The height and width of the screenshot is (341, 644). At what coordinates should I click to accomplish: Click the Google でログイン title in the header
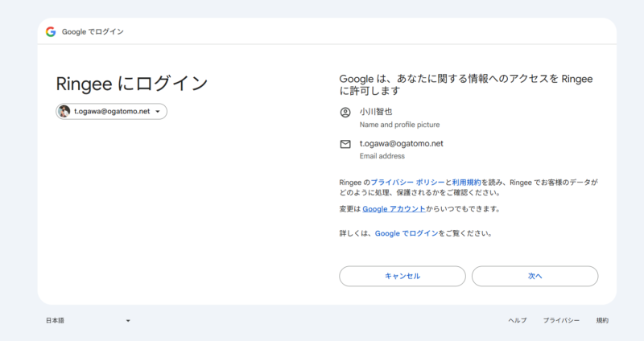93,31
